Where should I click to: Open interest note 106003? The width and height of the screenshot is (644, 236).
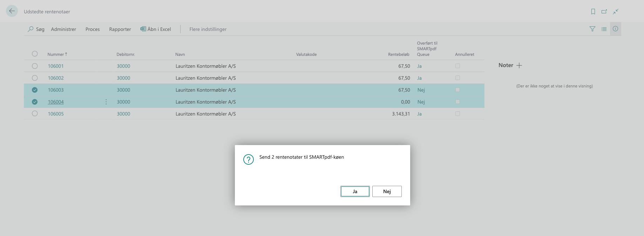click(x=56, y=90)
